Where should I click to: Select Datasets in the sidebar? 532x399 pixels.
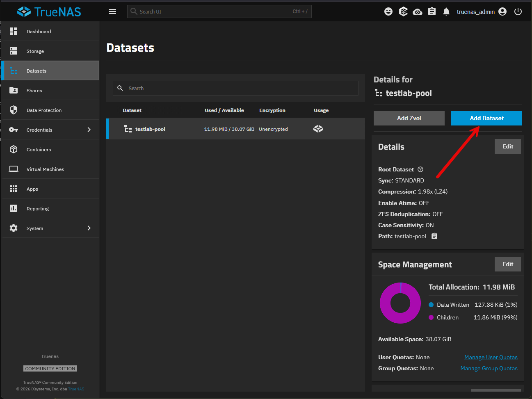(51, 71)
